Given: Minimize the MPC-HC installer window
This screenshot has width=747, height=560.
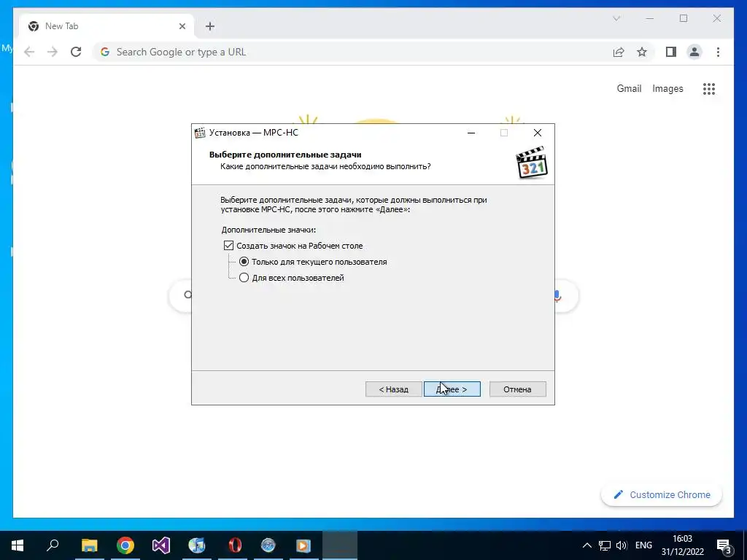Looking at the screenshot, I should [471, 133].
